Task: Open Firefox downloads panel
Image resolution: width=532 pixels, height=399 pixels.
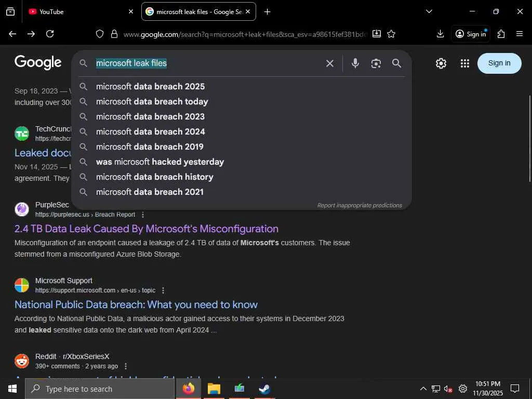Action: coord(440,34)
